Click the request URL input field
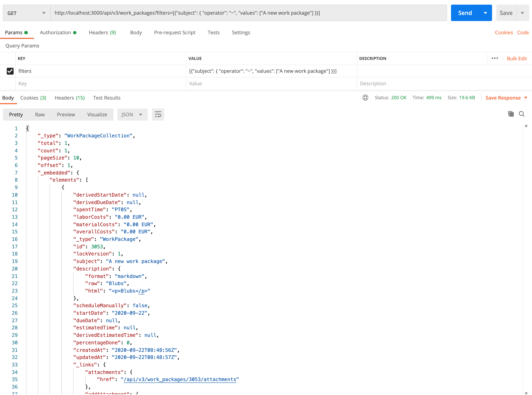This screenshot has width=532, height=395. pos(239,13)
